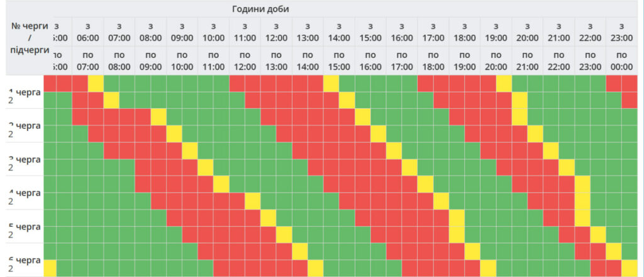Click top-row yellow cell under 14:00 column

(331, 83)
